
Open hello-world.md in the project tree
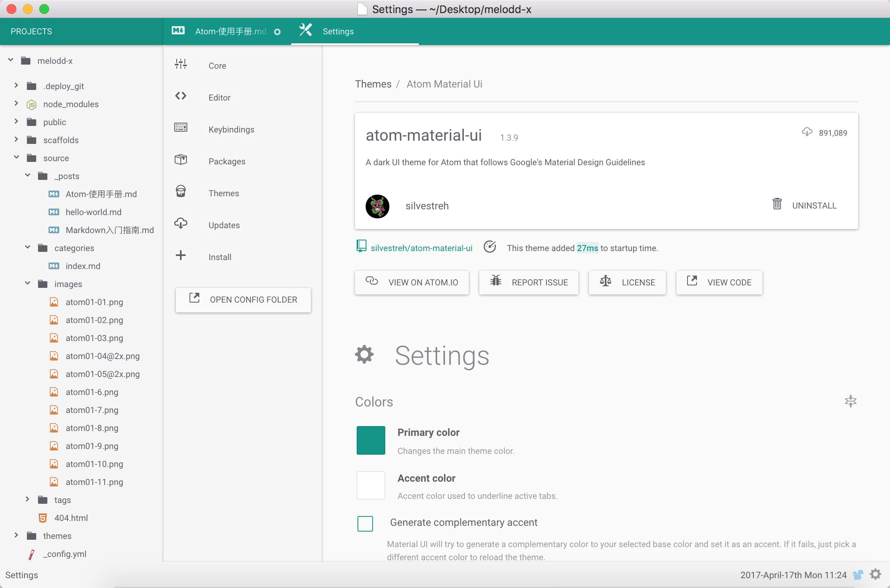[93, 212]
